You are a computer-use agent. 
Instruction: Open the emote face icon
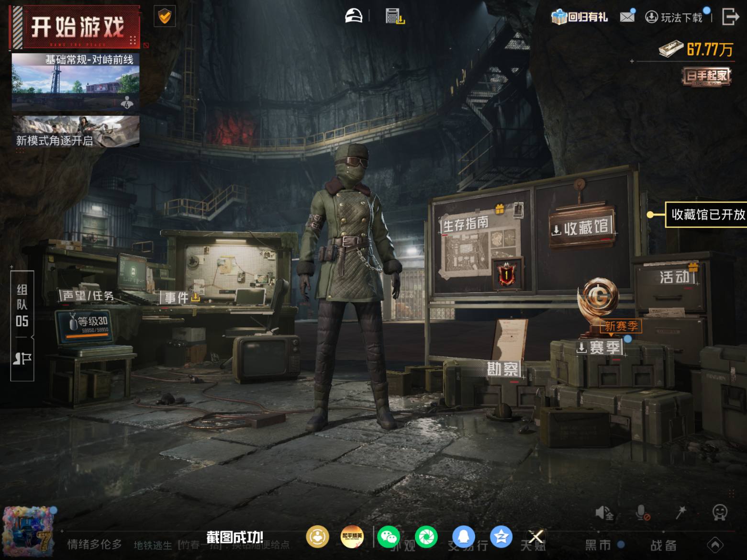(x=720, y=513)
